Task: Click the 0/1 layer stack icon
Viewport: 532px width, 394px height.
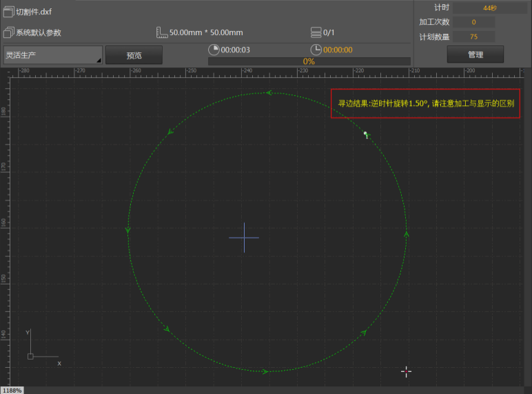Action: point(316,32)
